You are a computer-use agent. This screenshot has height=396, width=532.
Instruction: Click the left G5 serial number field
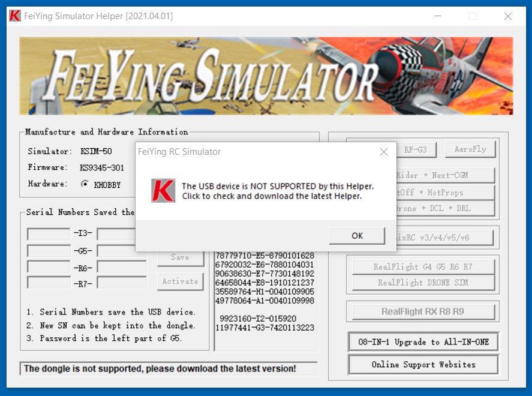tap(49, 250)
